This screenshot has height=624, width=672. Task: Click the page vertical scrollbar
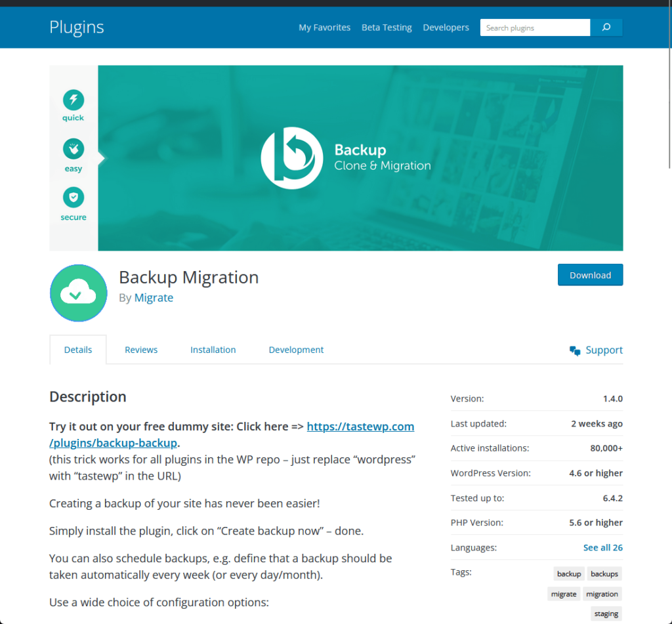[x=669, y=86]
